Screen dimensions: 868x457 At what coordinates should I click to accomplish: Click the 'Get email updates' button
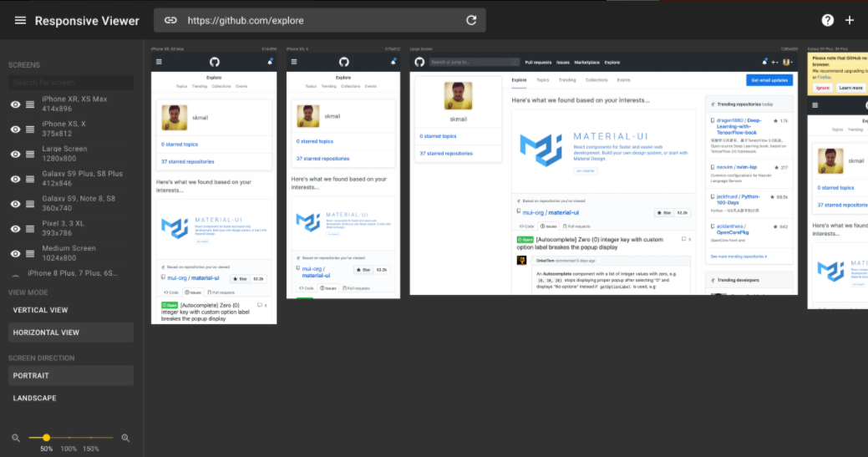coord(769,80)
